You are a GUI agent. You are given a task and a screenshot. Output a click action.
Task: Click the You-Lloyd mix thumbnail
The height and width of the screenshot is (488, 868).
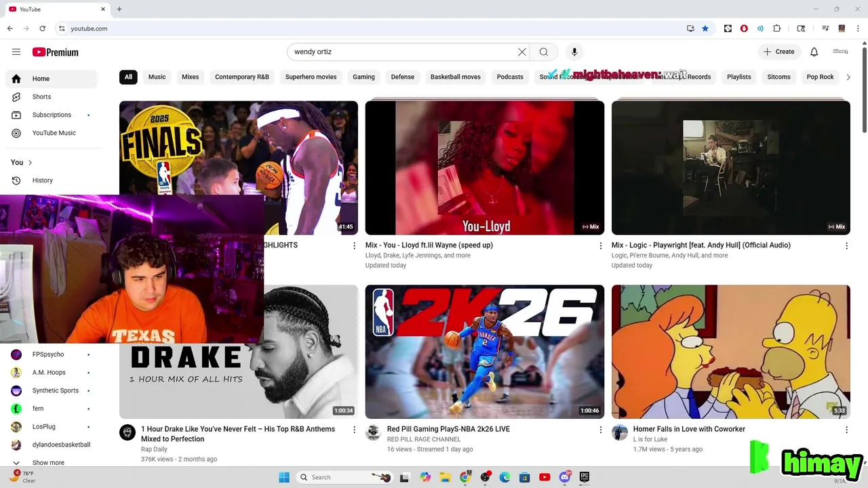485,167
